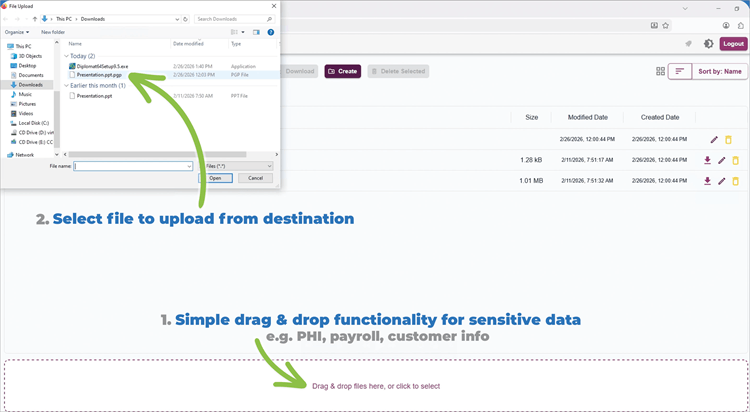Delete the 1.01 MB file entry
Screen dimensions: 750x412
click(736, 181)
